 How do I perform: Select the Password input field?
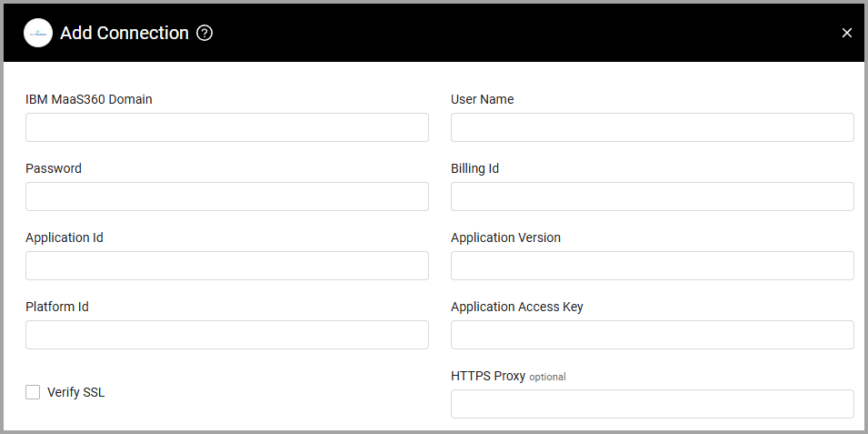point(227,197)
